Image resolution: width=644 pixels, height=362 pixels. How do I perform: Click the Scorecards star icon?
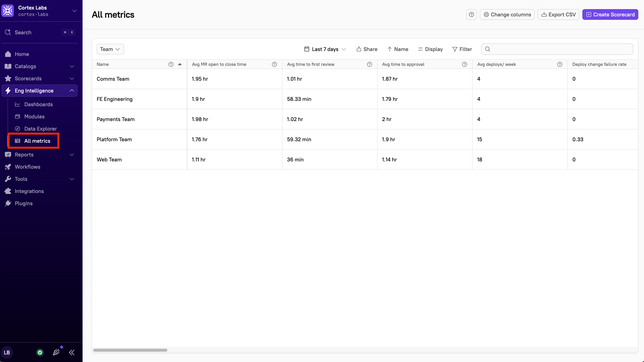pyautogui.click(x=8, y=79)
